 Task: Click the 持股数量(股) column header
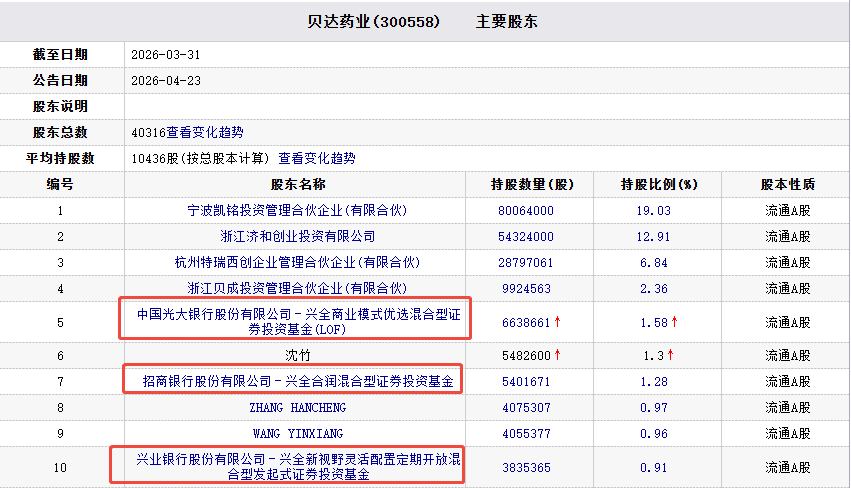pos(532,184)
